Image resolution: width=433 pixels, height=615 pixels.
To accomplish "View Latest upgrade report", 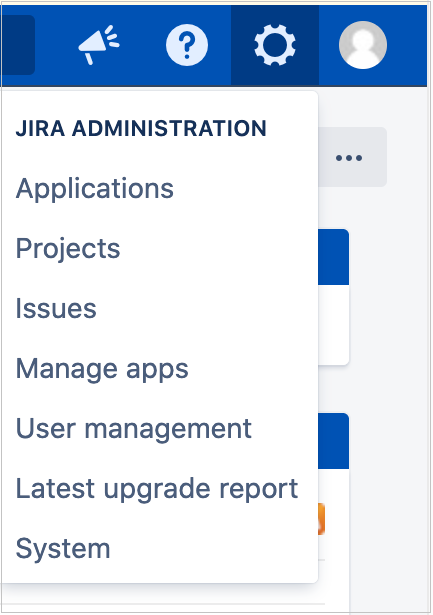I will tap(157, 489).
